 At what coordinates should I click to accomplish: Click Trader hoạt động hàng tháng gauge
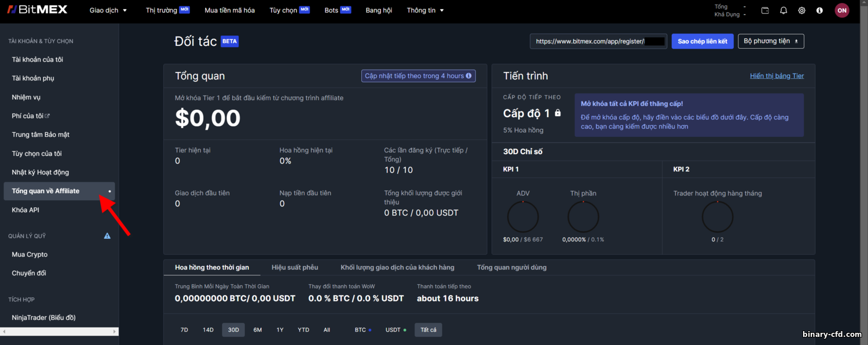pos(717,217)
